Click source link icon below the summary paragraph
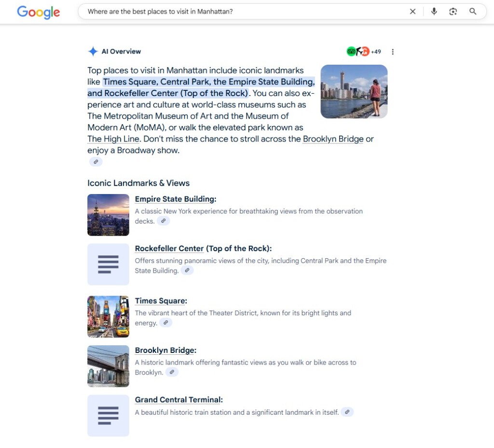This screenshot has height=448, width=494. click(96, 162)
